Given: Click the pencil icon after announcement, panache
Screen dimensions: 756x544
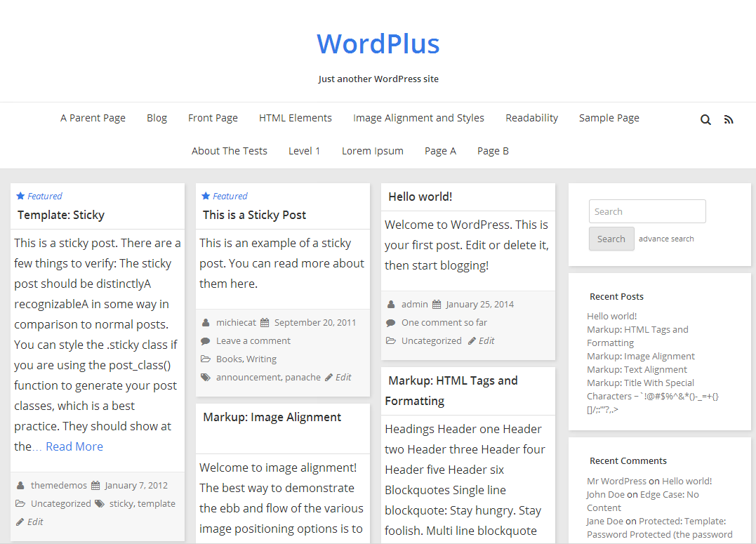Looking at the screenshot, I should click(329, 377).
